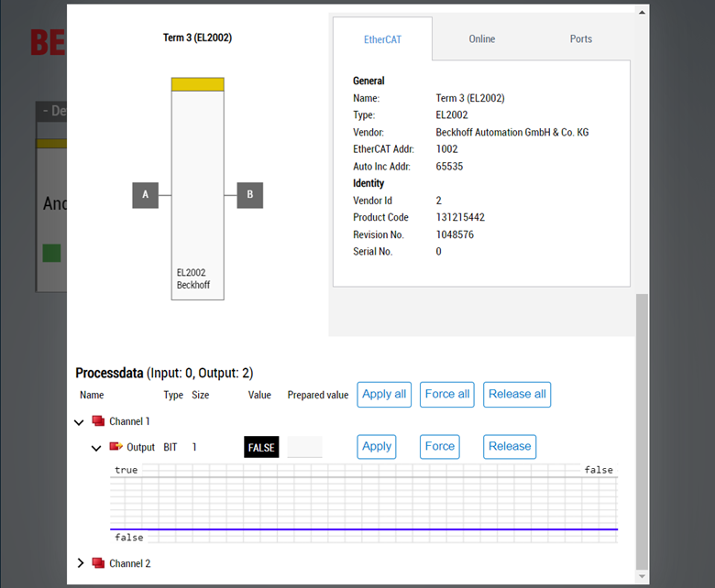
Task: Click the Value column header
Action: pyautogui.click(x=259, y=395)
